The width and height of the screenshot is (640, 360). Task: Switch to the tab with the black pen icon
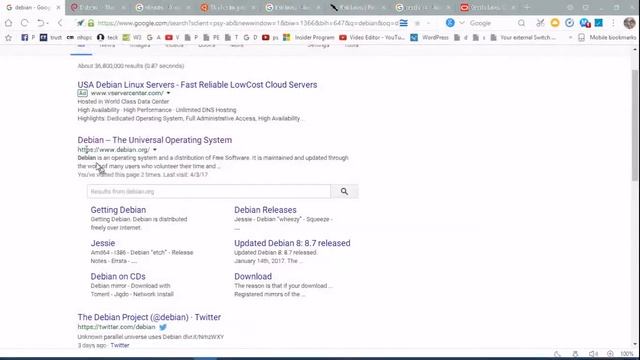click(358, 7)
